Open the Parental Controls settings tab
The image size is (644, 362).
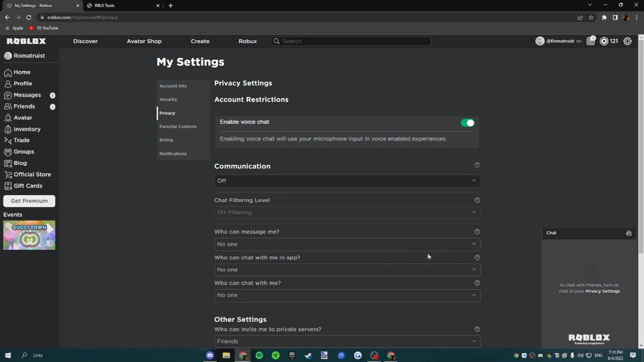click(x=183, y=127)
